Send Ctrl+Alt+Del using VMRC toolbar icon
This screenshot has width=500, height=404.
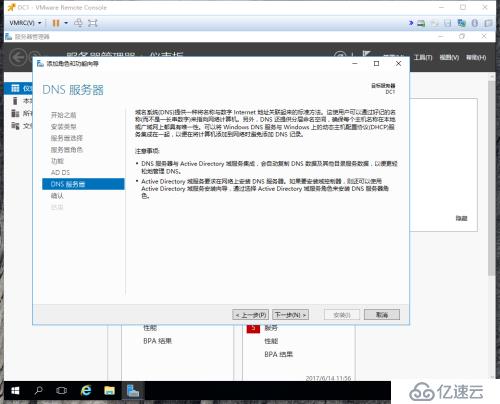[78, 23]
